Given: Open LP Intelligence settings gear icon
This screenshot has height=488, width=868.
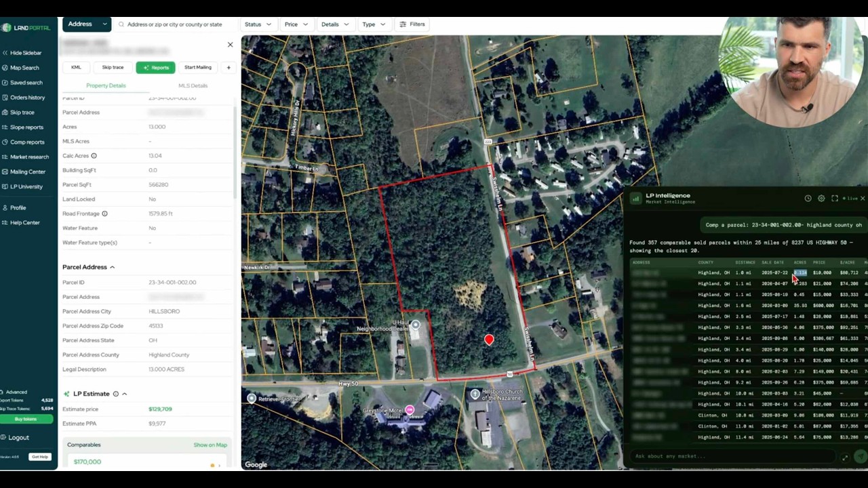Looking at the screenshot, I should pyautogui.click(x=821, y=199).
